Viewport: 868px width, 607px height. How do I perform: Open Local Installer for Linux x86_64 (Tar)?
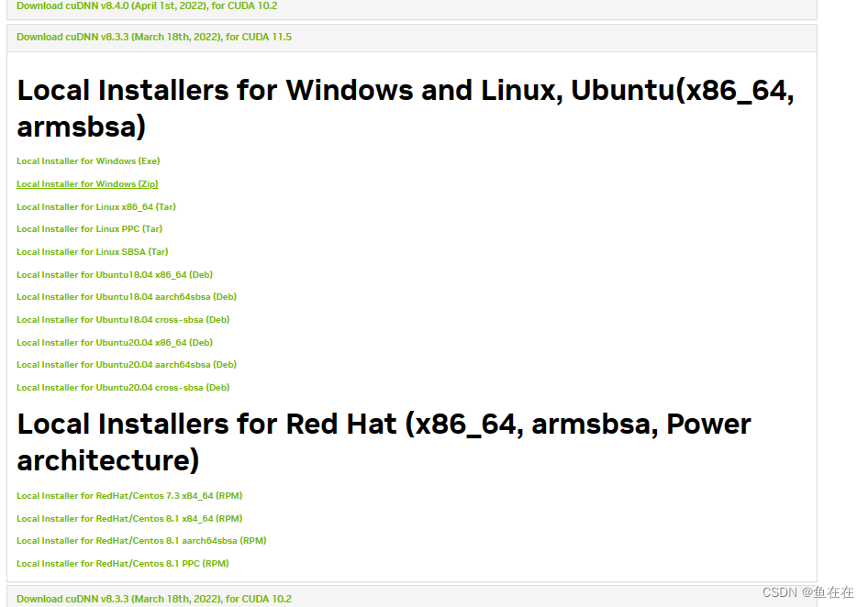96,207
